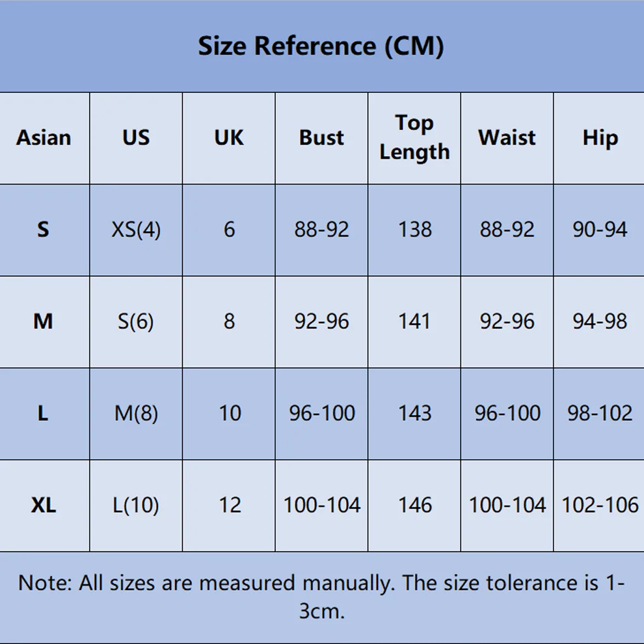Image resolution: width=644 pixels, height=644 pixels.
Task: Click the Size Reference (CM) title
Action: coord(321,46)
